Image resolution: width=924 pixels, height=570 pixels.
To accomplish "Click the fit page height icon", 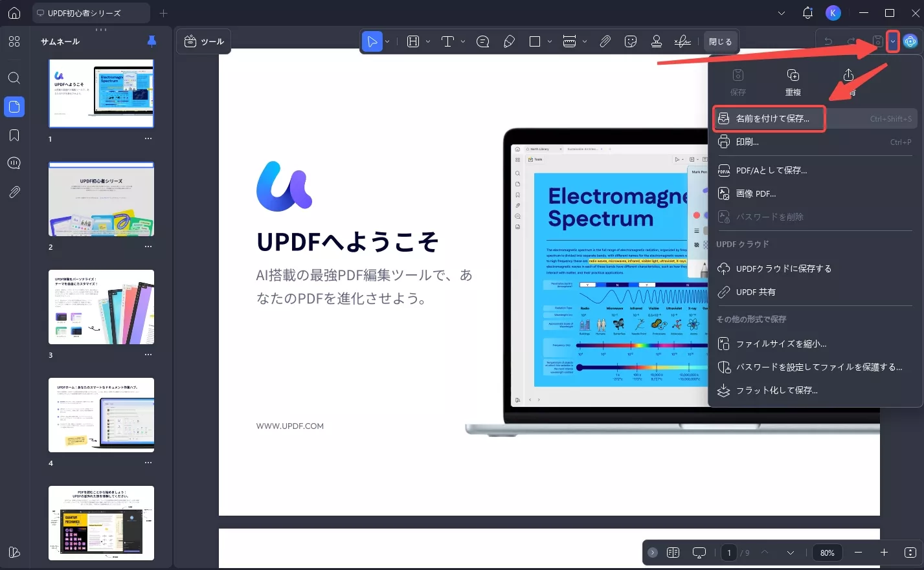I will click(x=910, y=553).
